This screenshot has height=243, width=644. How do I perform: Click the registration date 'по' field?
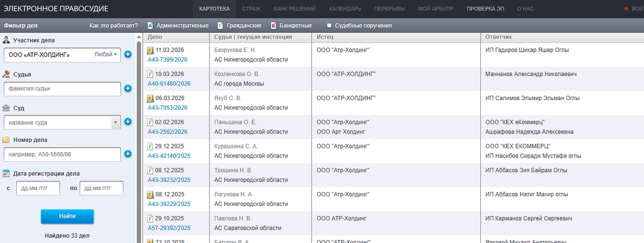tap(101, 188)
